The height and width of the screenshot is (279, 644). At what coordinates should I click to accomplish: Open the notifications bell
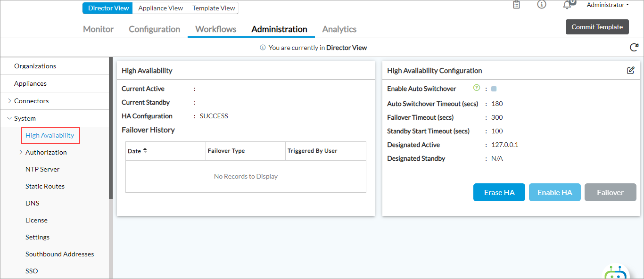click(x=568, y=5)
